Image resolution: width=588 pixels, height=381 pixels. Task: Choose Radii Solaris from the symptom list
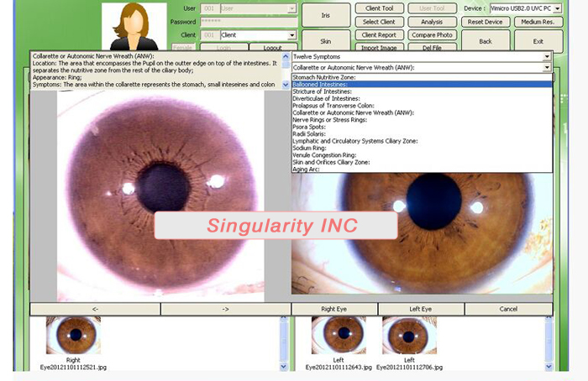pos(312,133)
